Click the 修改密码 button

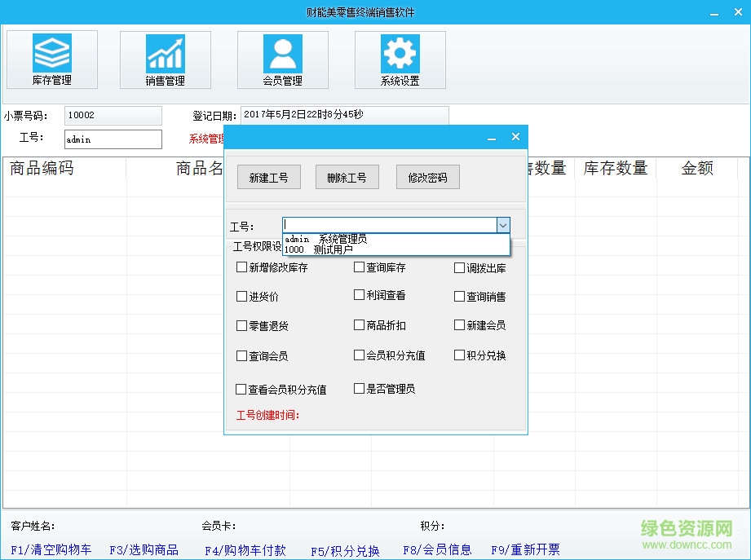pos(427,178)
